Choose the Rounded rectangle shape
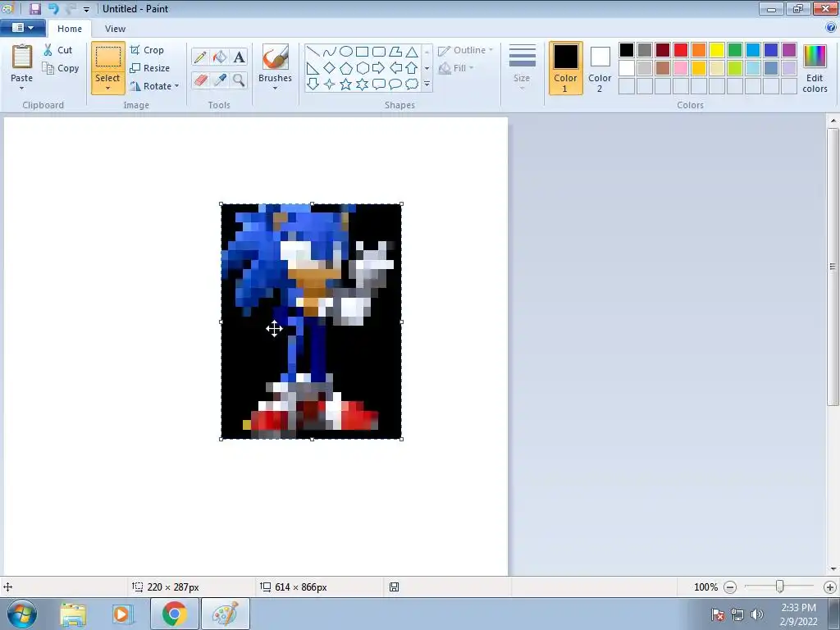840x630 pixels. [379, 52]
